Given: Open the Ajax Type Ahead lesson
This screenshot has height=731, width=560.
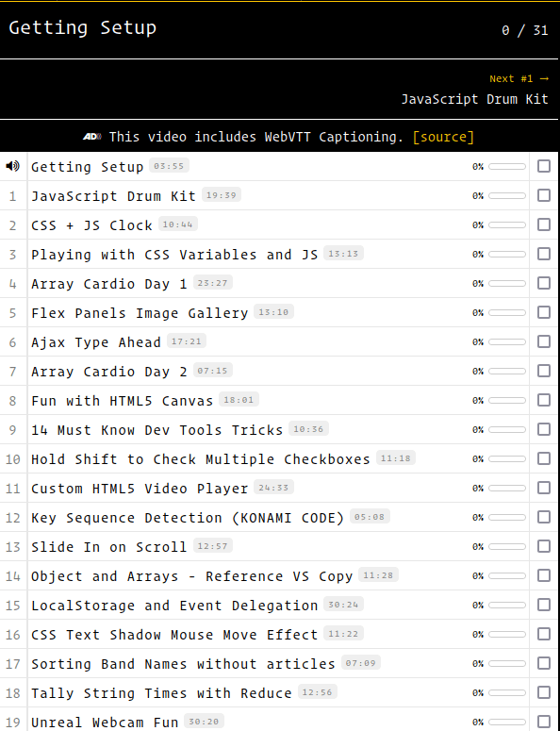Looking at the screenshot, I should 96,342.
